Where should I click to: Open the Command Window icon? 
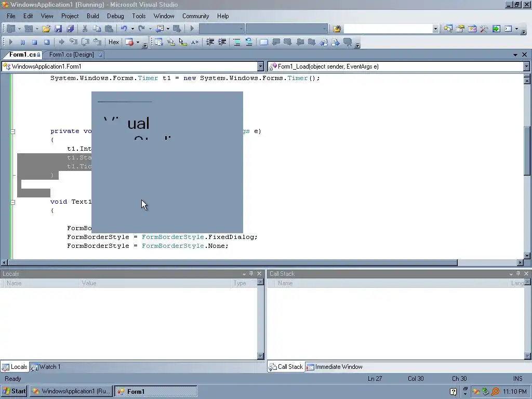click(x=508, y=29)
